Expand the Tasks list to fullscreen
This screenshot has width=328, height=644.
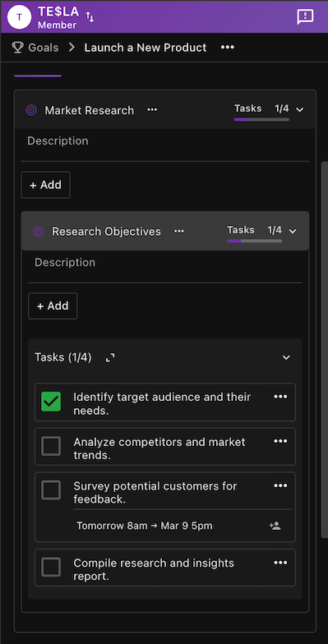pyautogui.click(x=110, y=358)
